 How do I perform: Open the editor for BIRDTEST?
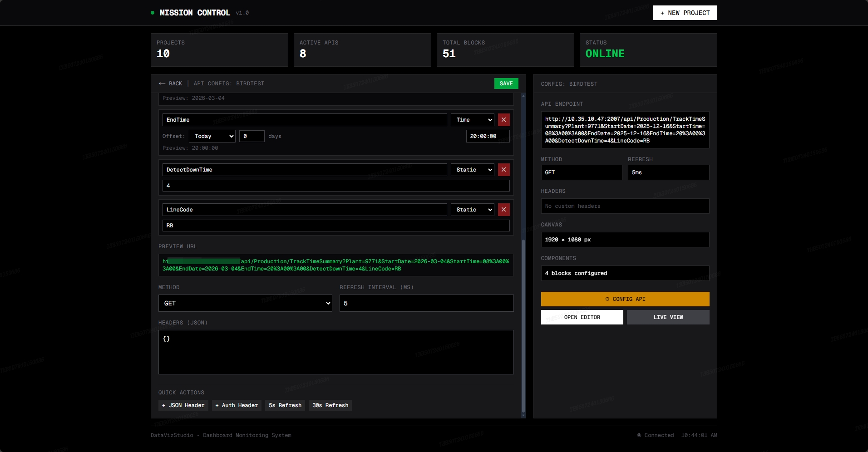[582, 317]
